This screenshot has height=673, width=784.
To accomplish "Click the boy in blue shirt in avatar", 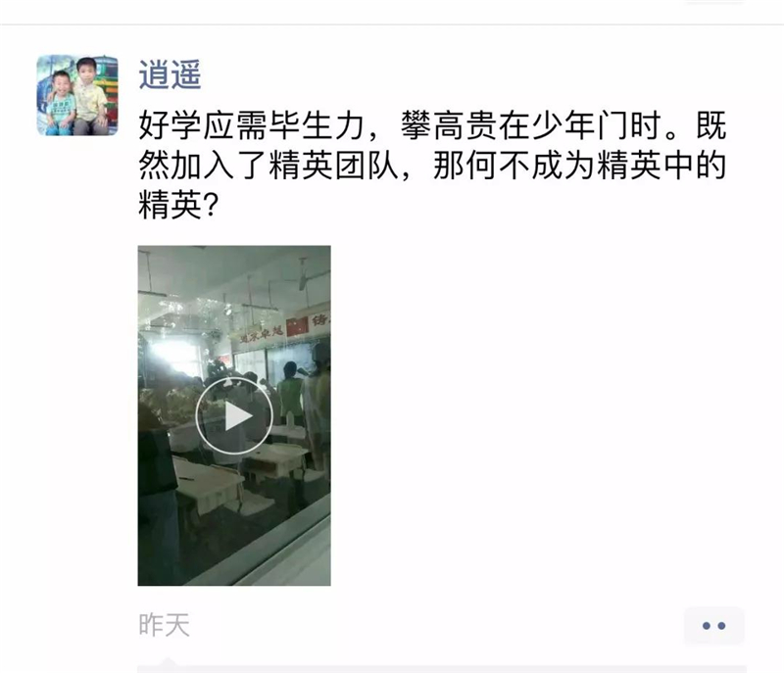I will pos(61,104).
